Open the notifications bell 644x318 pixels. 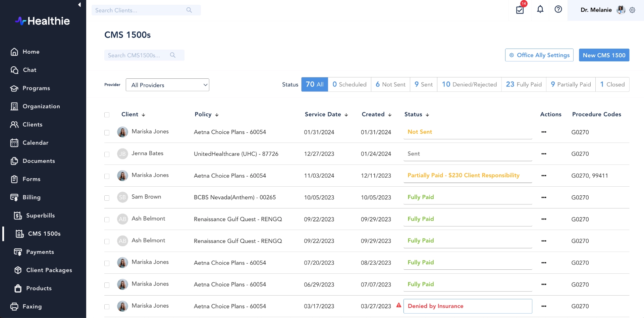click(x=540, y=10)
